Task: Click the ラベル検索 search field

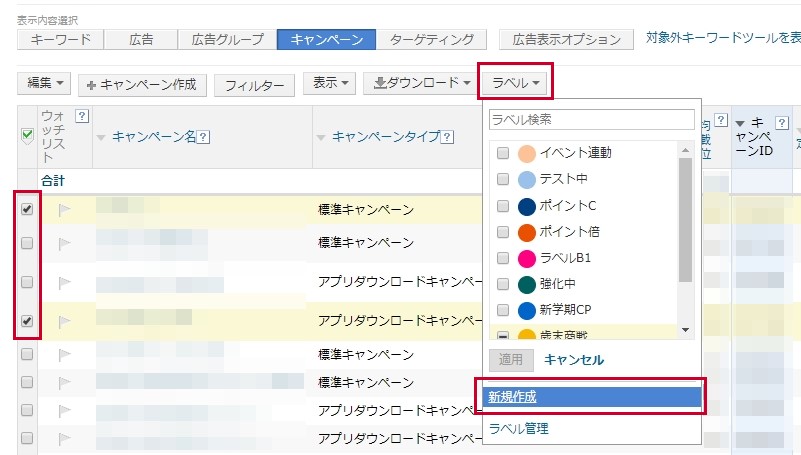Action: [591, 120]
